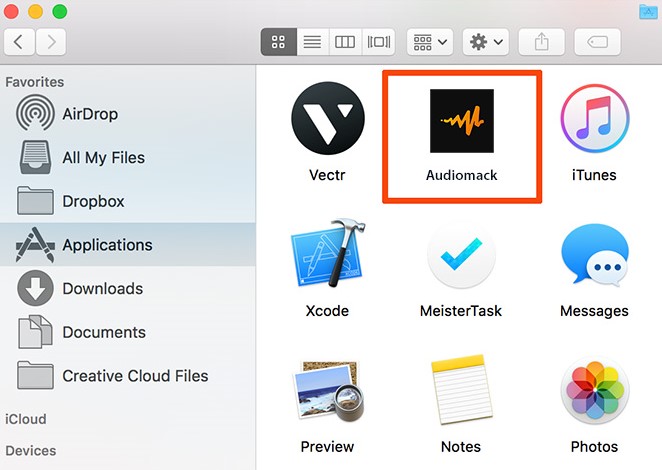This screenshot has width=662, height=470.
Task: Open Creative Cloud Files label in sidebar
Action: pos(135,376)
